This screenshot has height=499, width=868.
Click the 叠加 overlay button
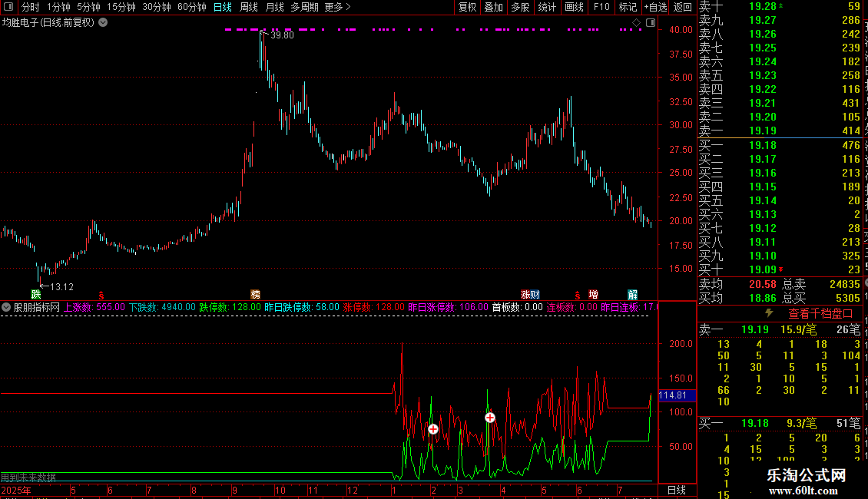pyautogui.click(x=494, y=7)
